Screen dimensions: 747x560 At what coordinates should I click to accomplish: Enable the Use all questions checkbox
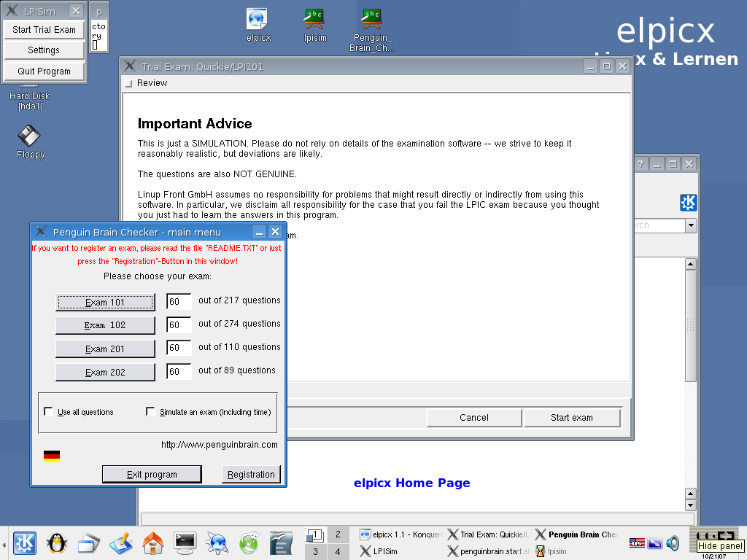(48, 411)
